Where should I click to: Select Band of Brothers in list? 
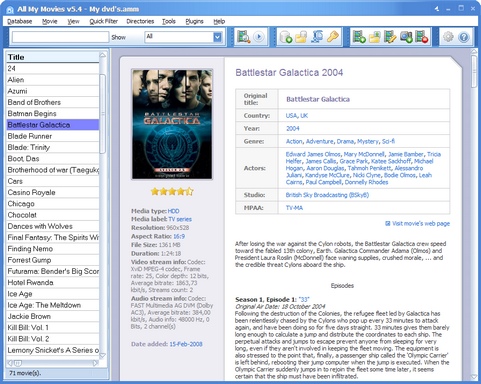(53, 102)
